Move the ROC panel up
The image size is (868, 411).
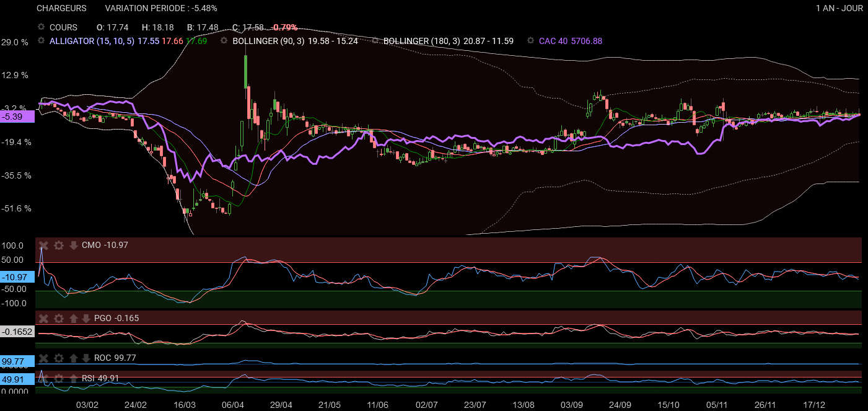coord(74,358)
